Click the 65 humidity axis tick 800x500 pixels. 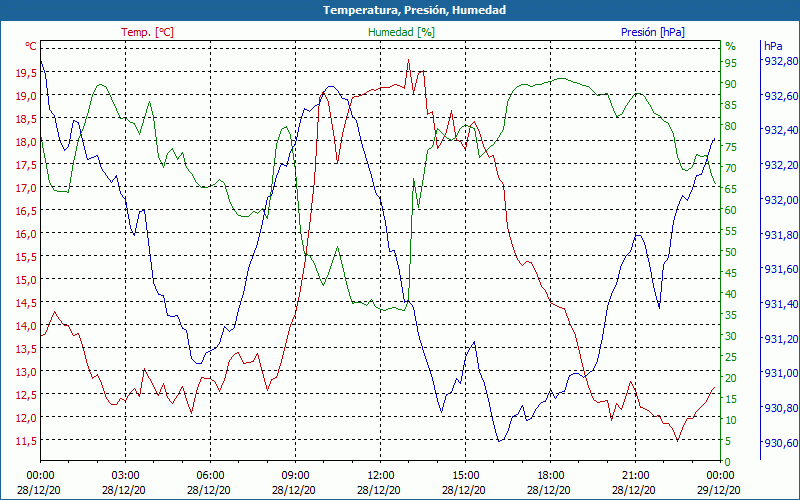pyautogui.click(x=731, y=189)
